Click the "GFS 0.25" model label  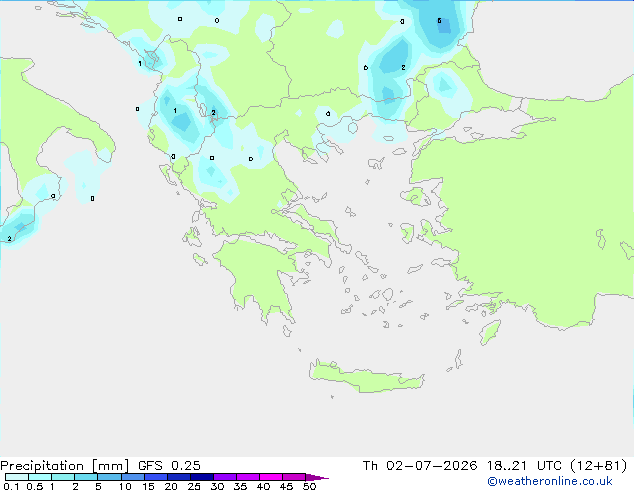point(169,466)
